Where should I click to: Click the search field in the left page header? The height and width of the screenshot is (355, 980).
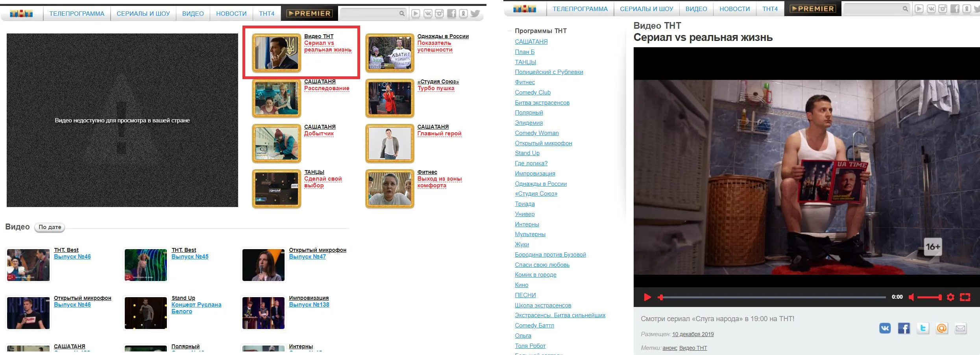(x=369, y=14)
